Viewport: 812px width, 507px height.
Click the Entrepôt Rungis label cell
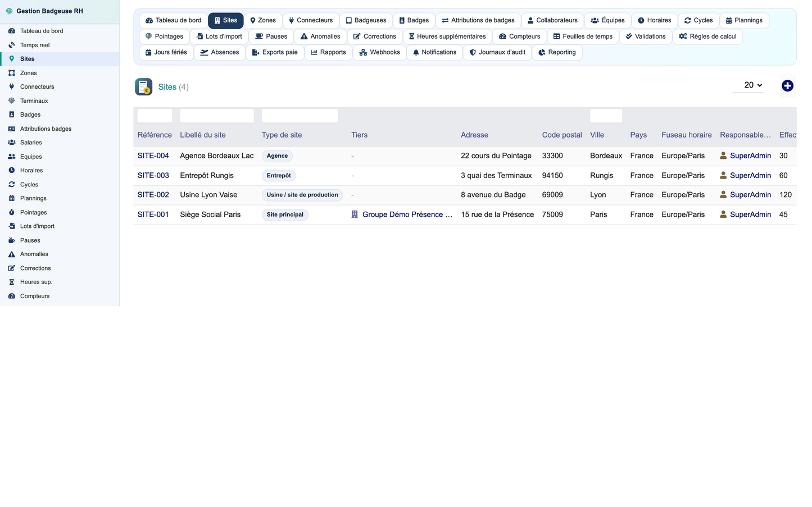[x=207, y=175]
